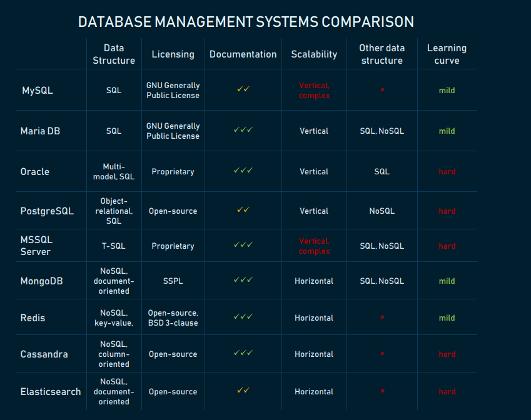Click the Oracle documentation triple checkmark

tap(243, 170)
